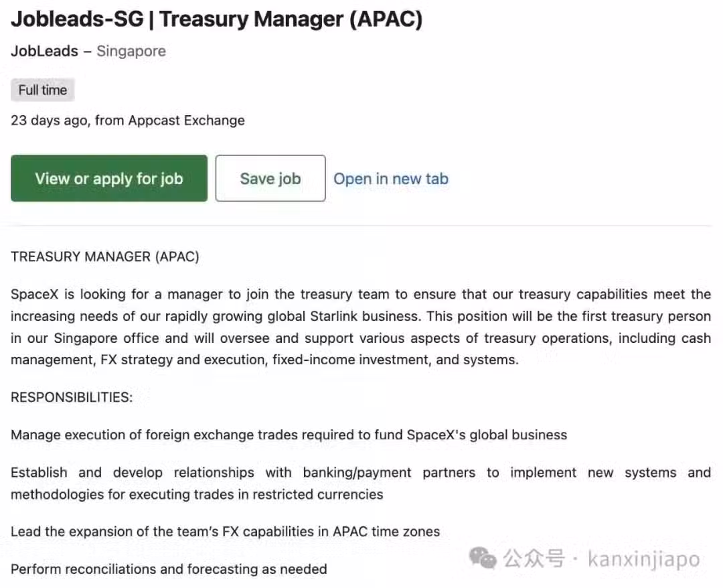
Task: Click the paragraph beginning 'SpaceX is looking'
Action: pos(361,327)
